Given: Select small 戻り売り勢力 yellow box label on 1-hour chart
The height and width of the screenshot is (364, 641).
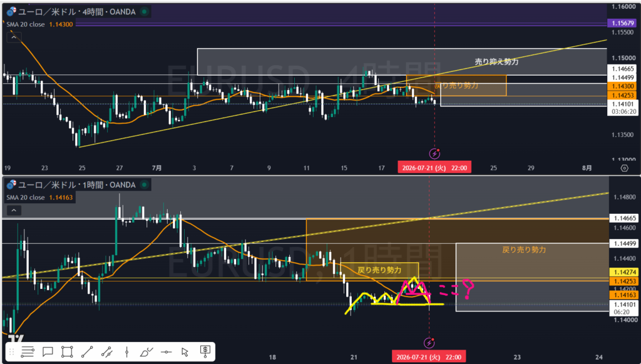Looking at the screenshot, I should coord(379,270).
